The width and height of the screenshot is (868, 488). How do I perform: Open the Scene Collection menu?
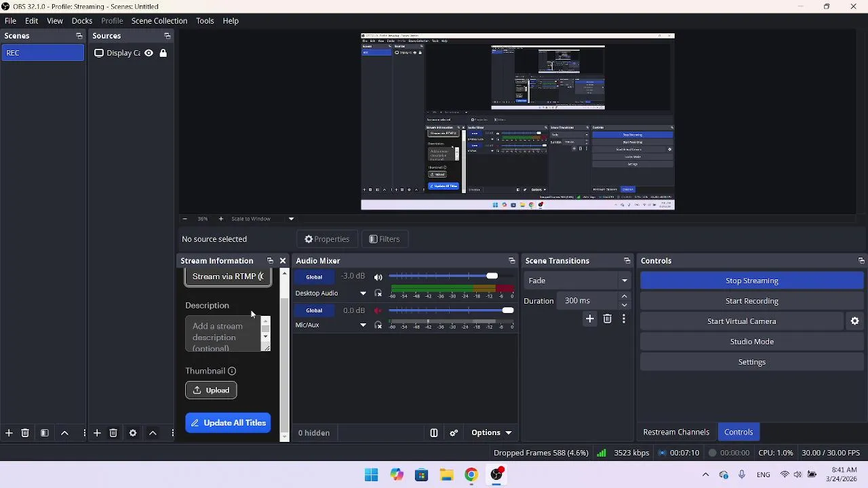click(x=159, y=21)
